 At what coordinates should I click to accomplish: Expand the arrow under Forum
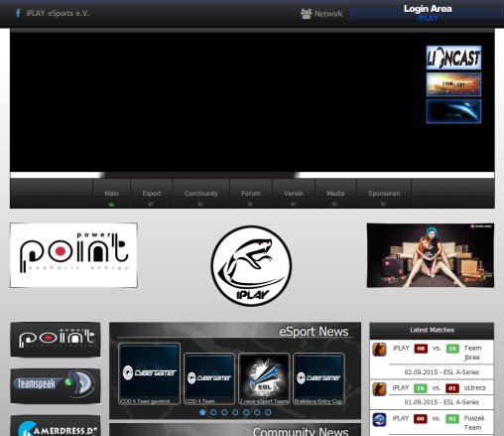[x=250, y=204]
